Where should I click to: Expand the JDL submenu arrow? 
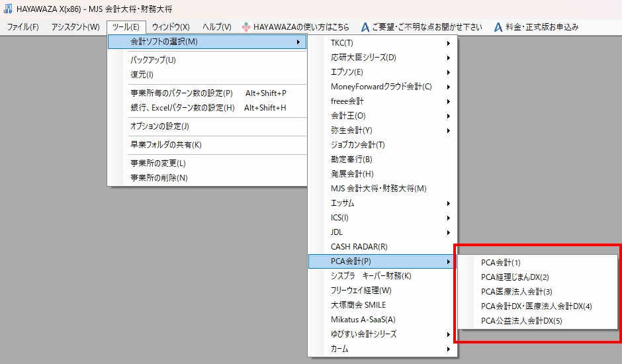(x=448, y=232)
